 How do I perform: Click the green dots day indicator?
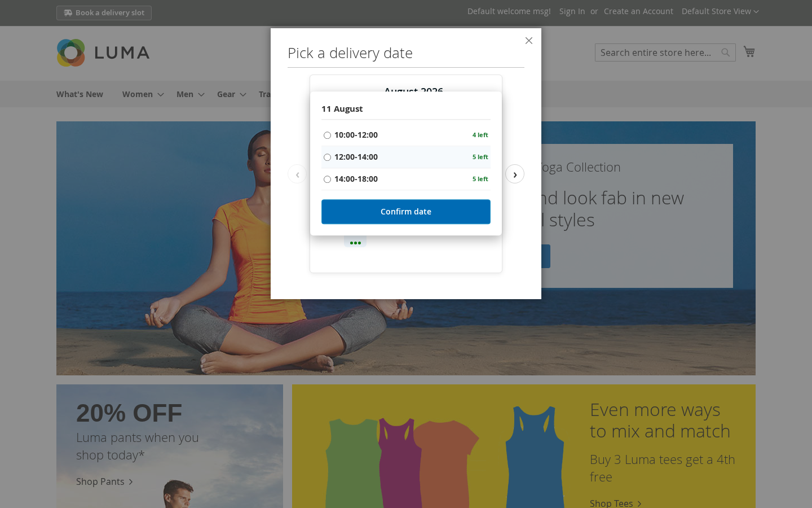(x=355, y=243)
